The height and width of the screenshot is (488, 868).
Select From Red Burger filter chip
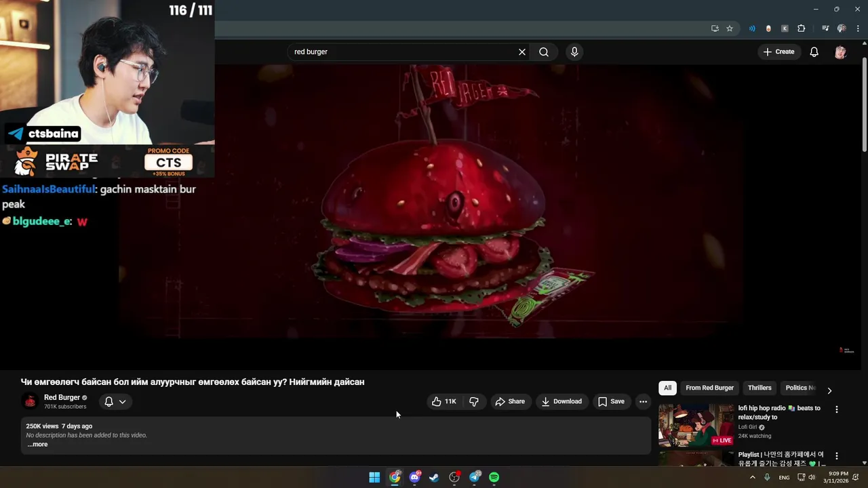pos(709,388)
